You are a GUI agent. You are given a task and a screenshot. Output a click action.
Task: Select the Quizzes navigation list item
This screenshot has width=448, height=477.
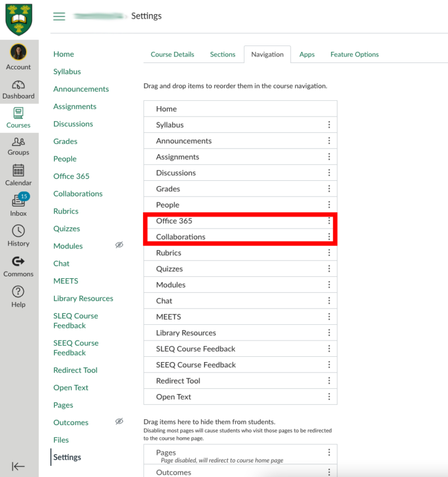click(169, 269)
